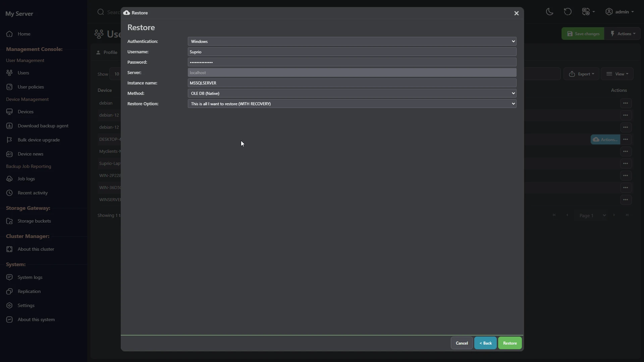Click the Replication icon
This screenshot has width=644, height=362.
[9, 291]
